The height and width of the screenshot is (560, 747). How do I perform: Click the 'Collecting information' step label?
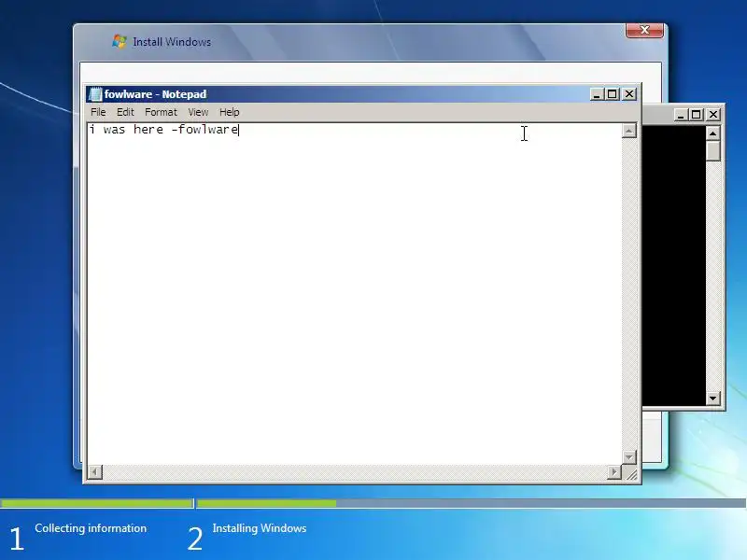click(91, 528)
